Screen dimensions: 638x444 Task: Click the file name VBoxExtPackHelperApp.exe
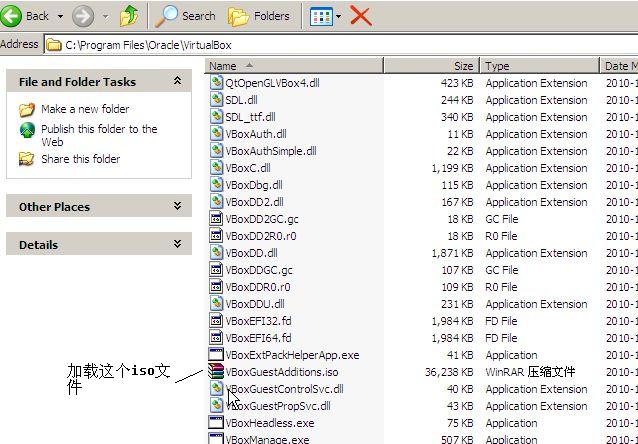coord(293,355)
